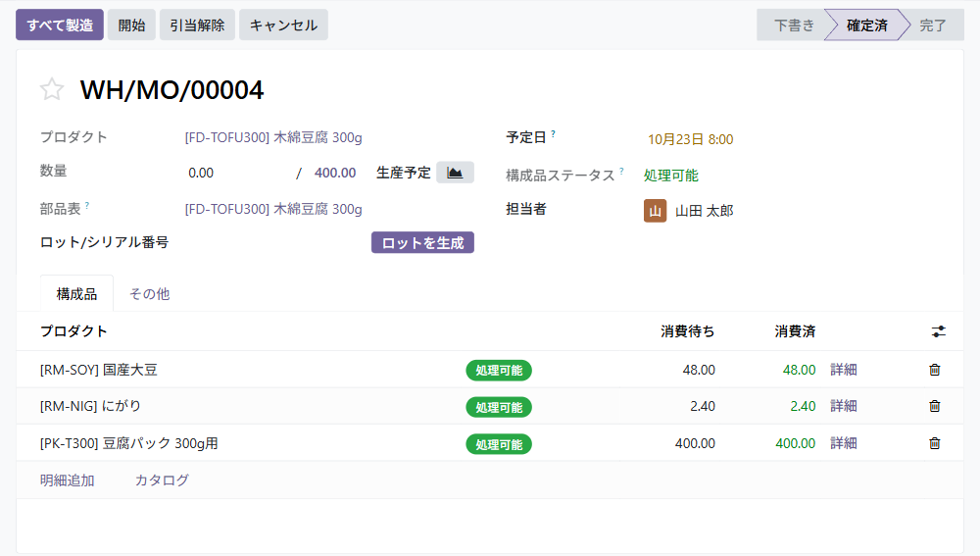The width and height of the screenshot is (980, 556).
Task: Show 構成品ステータス help mark
Action: [x=621, y=171]
